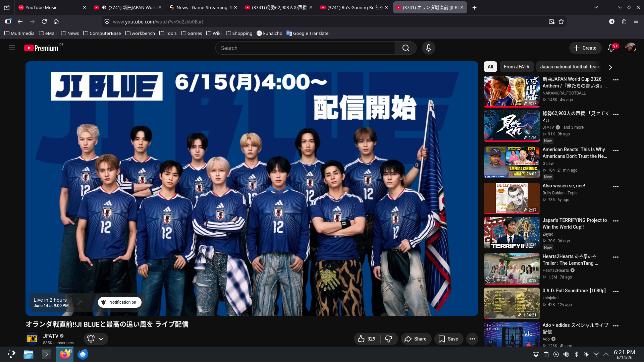This screenshot has height=362, width=644.
Task: Expand the list all tabs dropdown
Action: click(x=595, y=7)
